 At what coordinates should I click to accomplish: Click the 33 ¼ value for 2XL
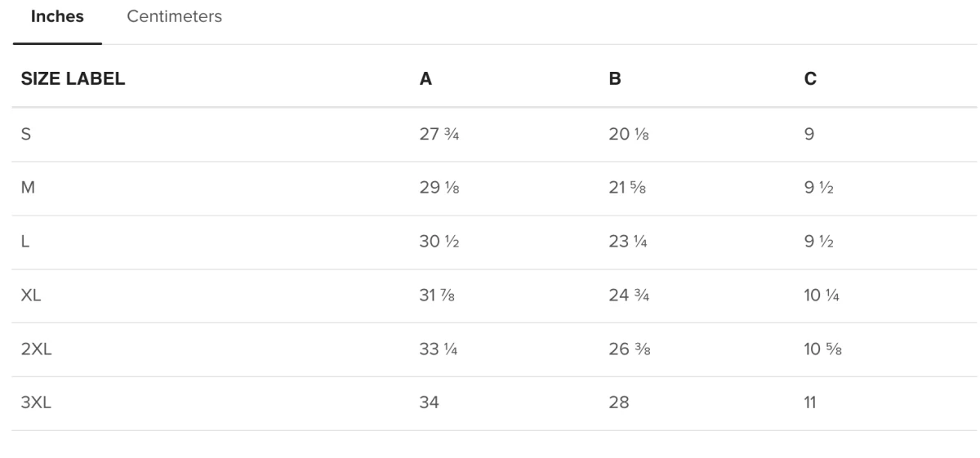tap(439, 350)
